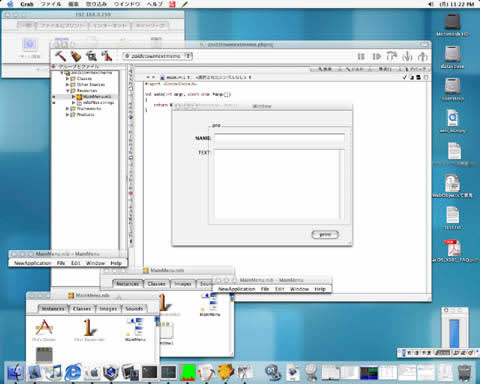Screen dimensions: 480x384
Task: Collapse the project root disclosure triangle
Action: tap(62, 73)
